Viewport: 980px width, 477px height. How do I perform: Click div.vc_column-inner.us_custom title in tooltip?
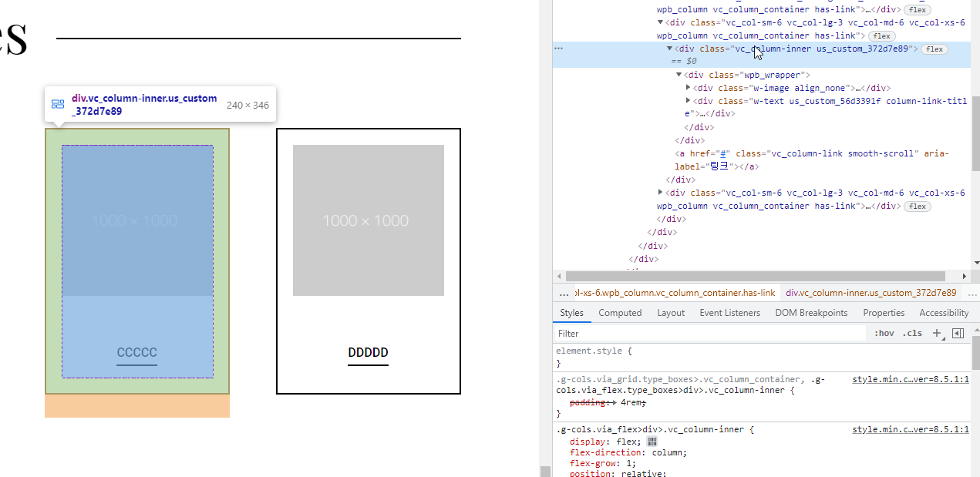tap(144, 105)
